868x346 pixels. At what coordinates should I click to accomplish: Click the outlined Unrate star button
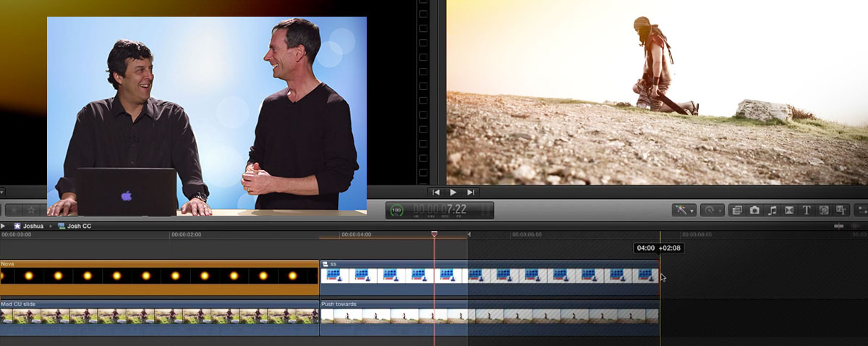click(31, 210)
